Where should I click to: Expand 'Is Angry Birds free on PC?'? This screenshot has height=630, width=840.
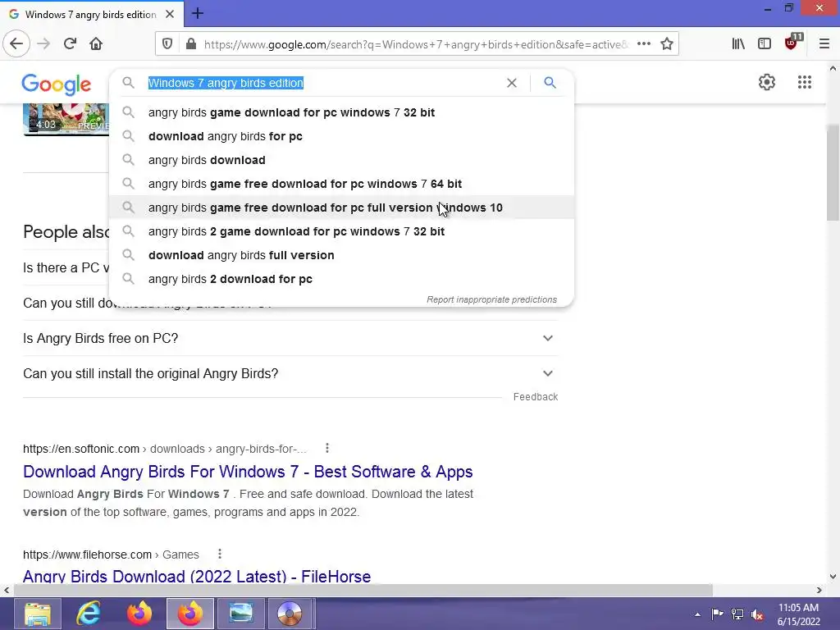point(290,338)
